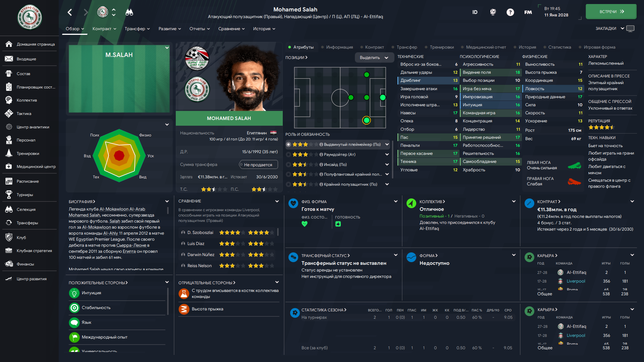The height and width of the screenshot is (362, 644).
Task: Open the binoculars scouting icon
Action: [129, 12]
